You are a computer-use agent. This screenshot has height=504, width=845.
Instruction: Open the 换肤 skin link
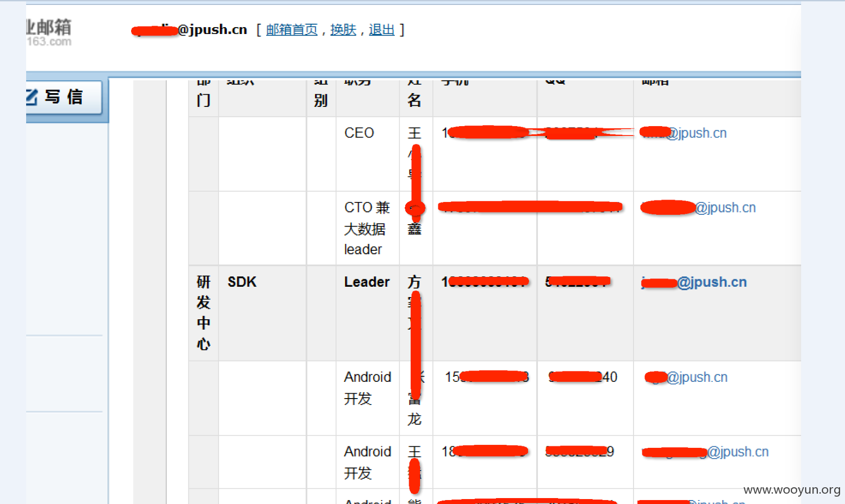[x=343, y=30]
